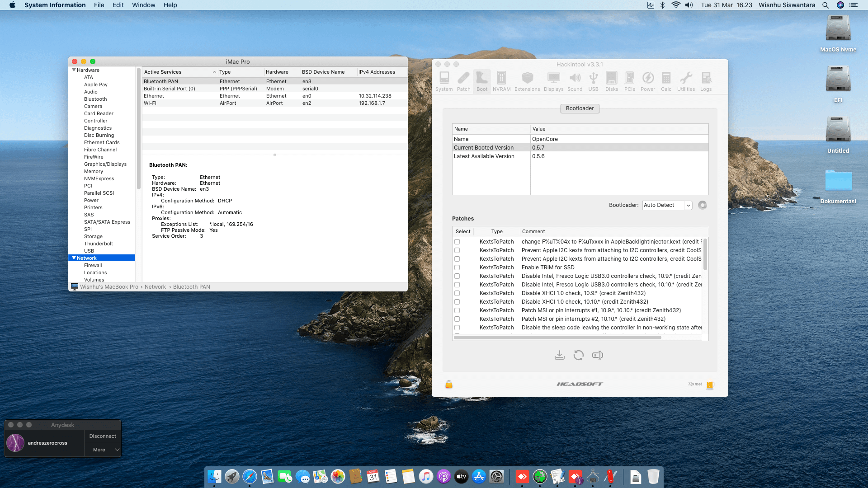
Task: Open Spotlight search in the menu bar
Action: (x=826, y=5)
